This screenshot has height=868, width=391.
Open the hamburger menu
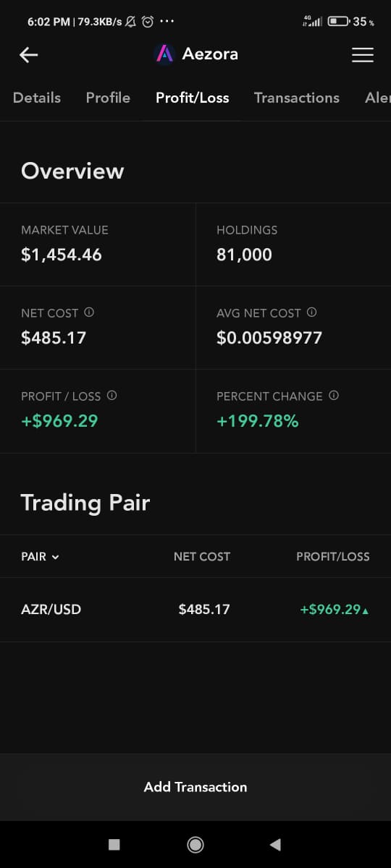pos(363,55)
